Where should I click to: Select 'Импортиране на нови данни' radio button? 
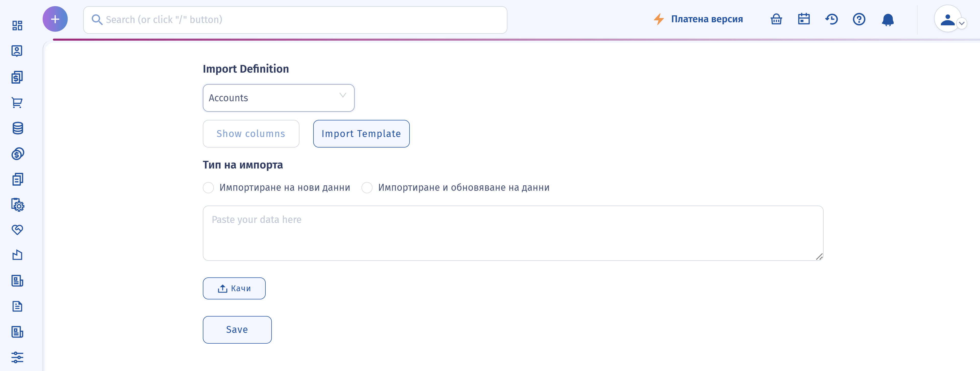[x=208, y=188]
